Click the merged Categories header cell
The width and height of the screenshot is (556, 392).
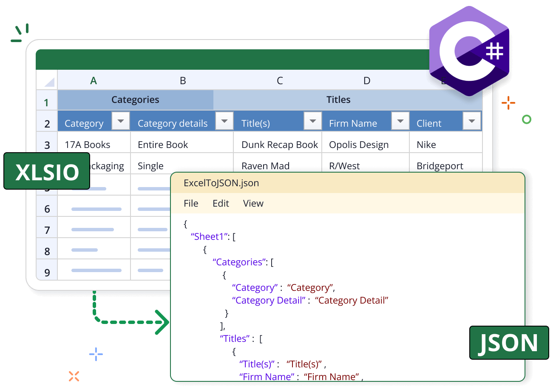pos(135,100)
